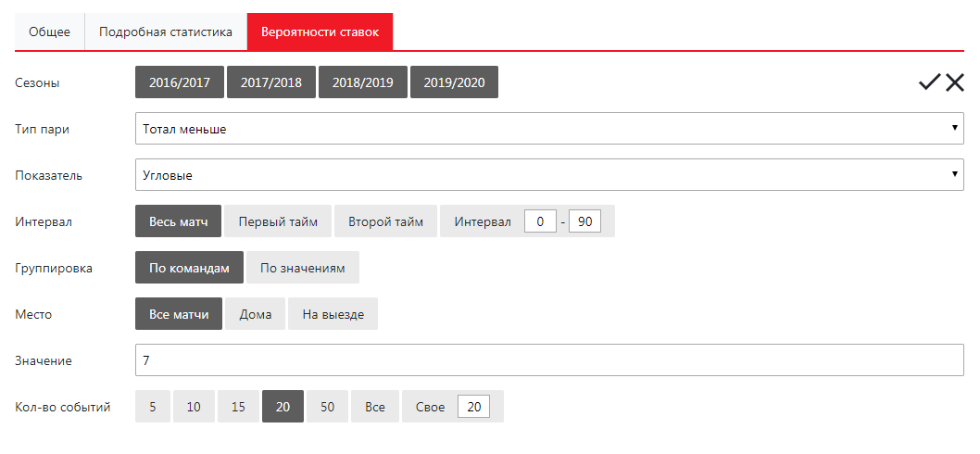Deselect the 2019/2020 season
Viewport: 980px width, 454px height.
(454, 82)
